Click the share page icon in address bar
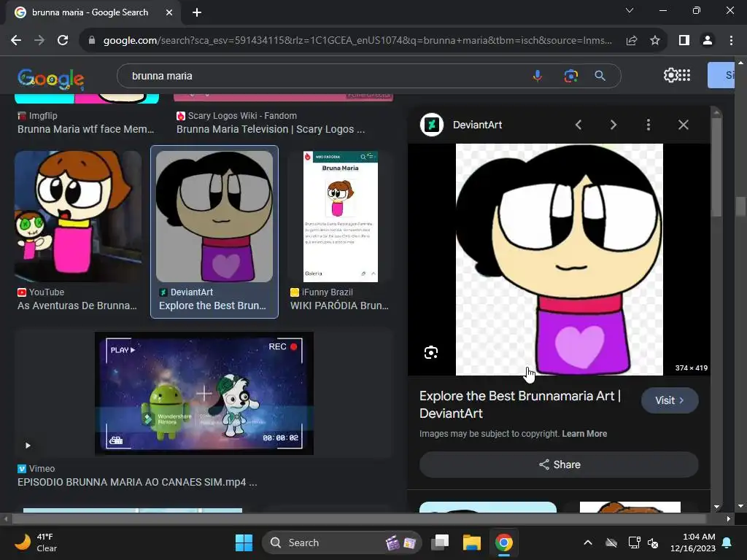 pyautogui.click(x=632, y=41)
